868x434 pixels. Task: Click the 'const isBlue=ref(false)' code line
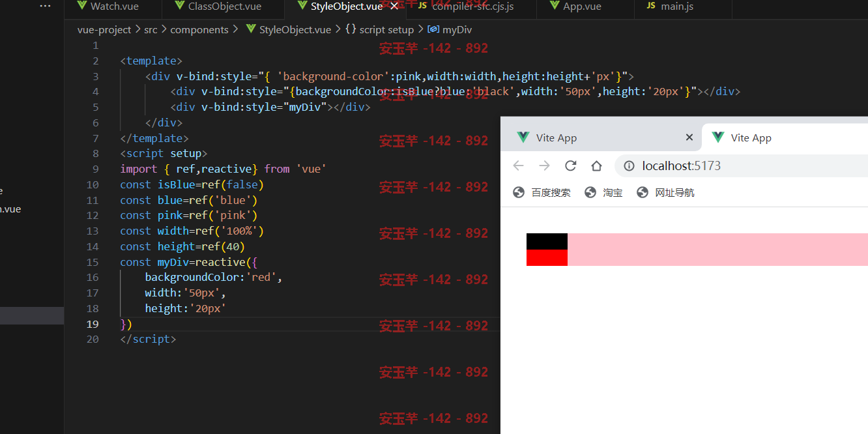(192, 184)
